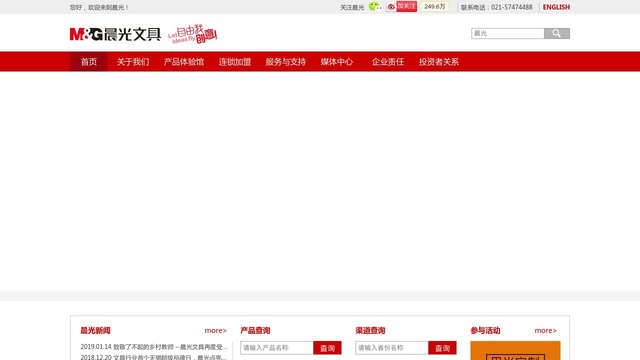Image resolution: width=640 pixels, height=360 pixels.
Task: Click the M&G 晨光文具 logo
Action: 115,34
